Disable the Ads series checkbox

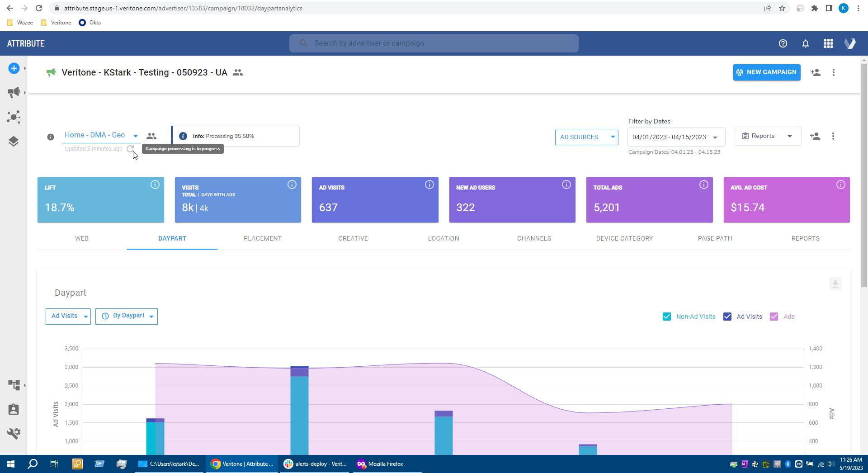[x=774, y=317]
